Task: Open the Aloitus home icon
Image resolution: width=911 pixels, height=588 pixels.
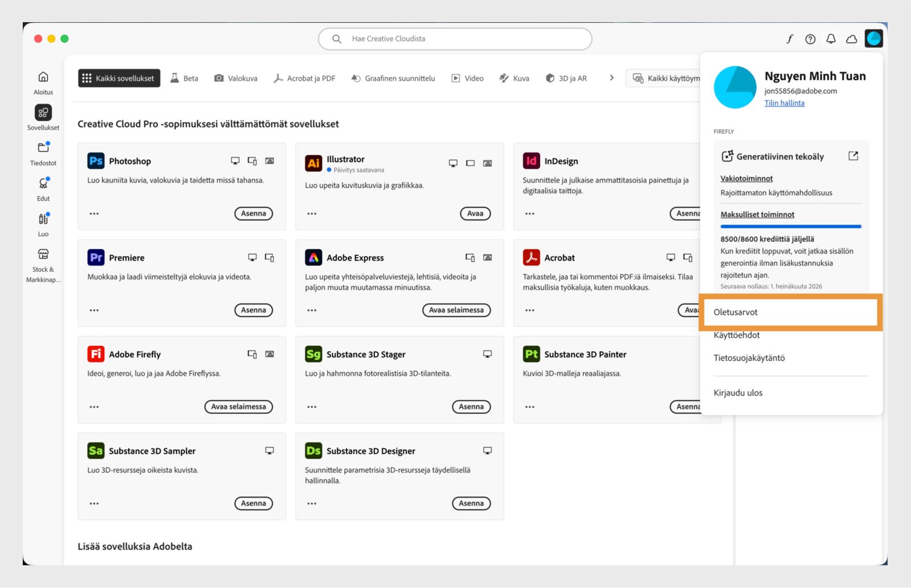Action: (43, 77)
